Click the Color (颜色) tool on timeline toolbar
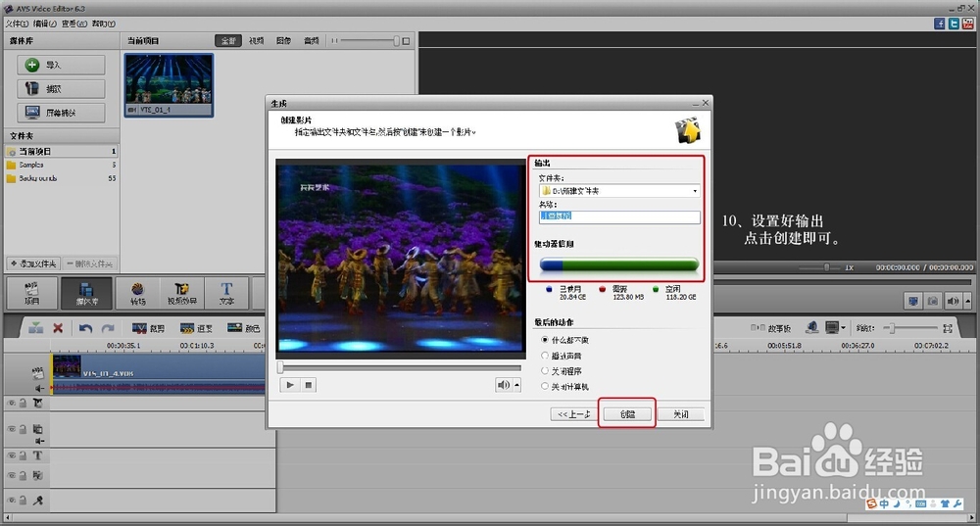This screenshot has height=526, width=980. [244, 328]
